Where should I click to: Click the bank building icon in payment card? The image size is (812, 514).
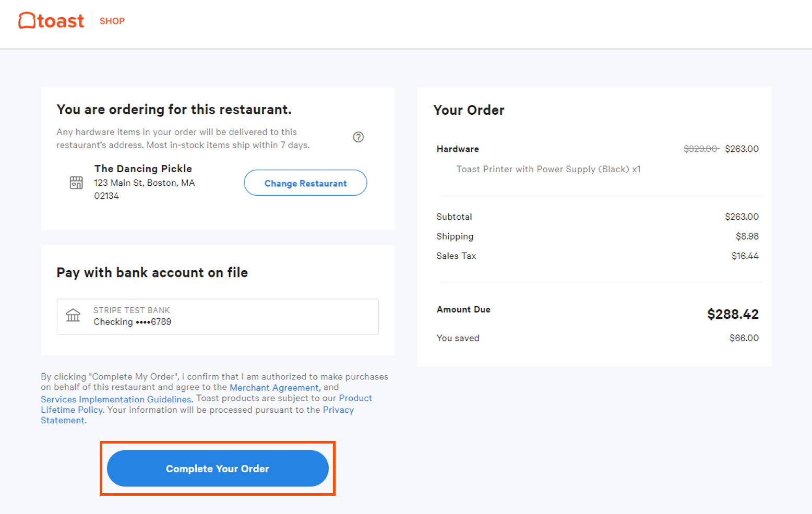(73, 315)
